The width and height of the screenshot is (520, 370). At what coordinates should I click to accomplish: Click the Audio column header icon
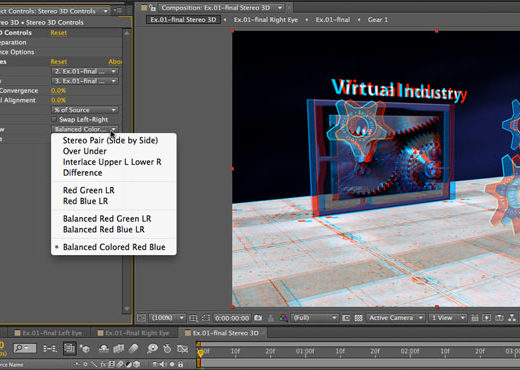pyautogui.click(x=163, y=364)
